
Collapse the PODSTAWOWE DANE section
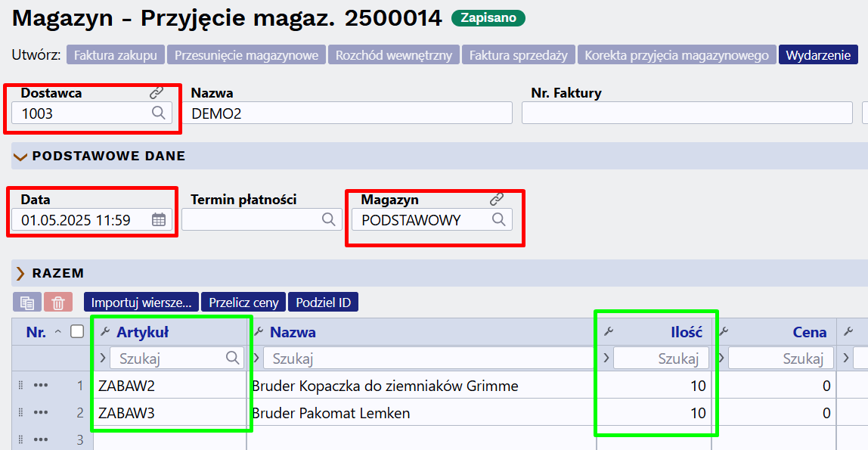(x=20, y=157)
